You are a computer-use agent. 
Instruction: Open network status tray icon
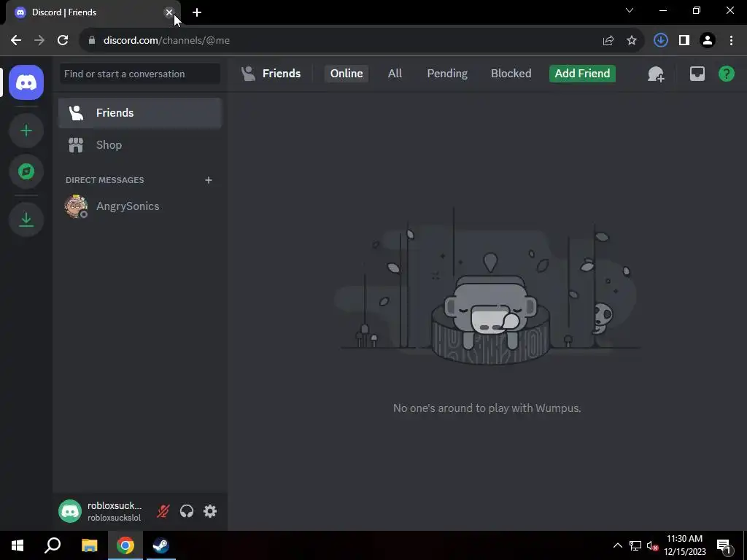coord(635,545)
